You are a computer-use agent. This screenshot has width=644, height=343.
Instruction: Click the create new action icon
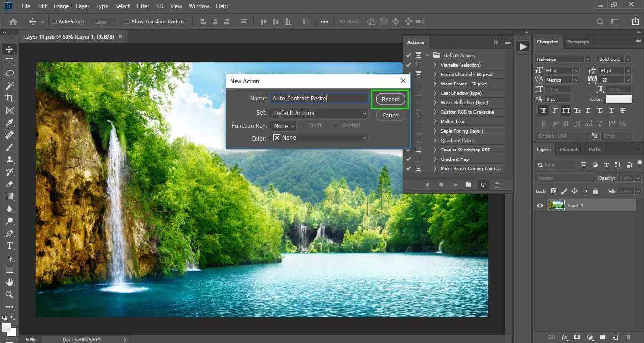[483, 185]
